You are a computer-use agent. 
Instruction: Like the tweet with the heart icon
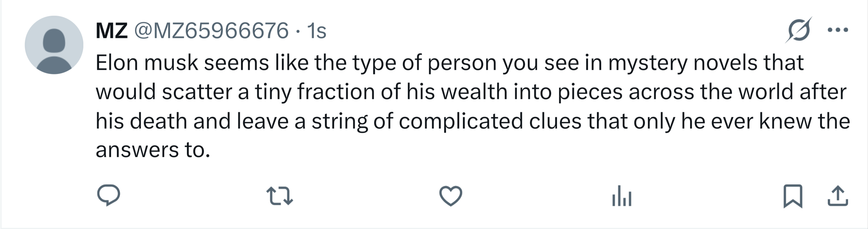(x=451, y=196)
